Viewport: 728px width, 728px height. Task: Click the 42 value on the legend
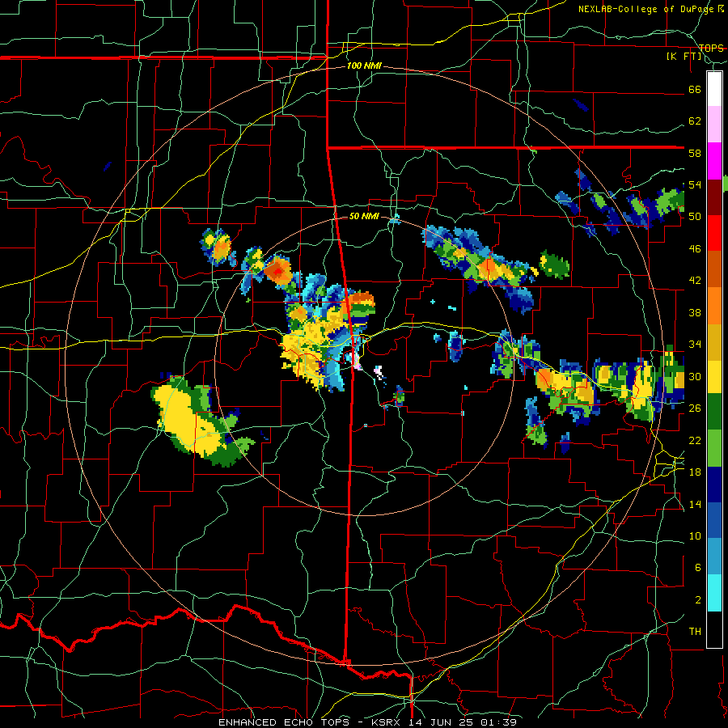tap(695, 281)
